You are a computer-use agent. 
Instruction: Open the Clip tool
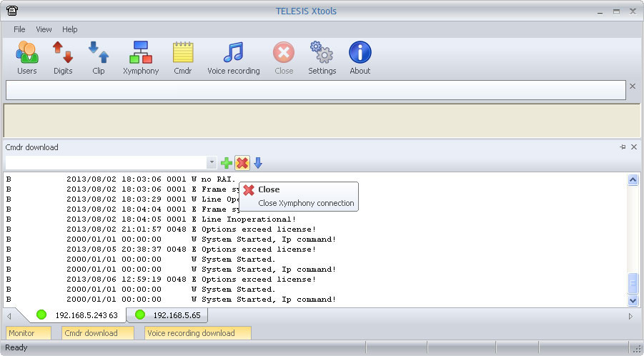(x=99, y=58)
